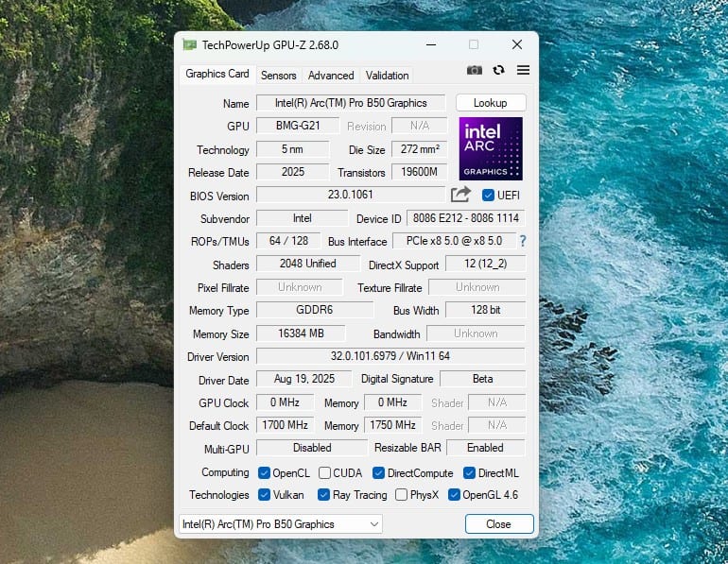728x564 pixels.
Task: Click the Bus Width value 128 bit
Action: 486,309
